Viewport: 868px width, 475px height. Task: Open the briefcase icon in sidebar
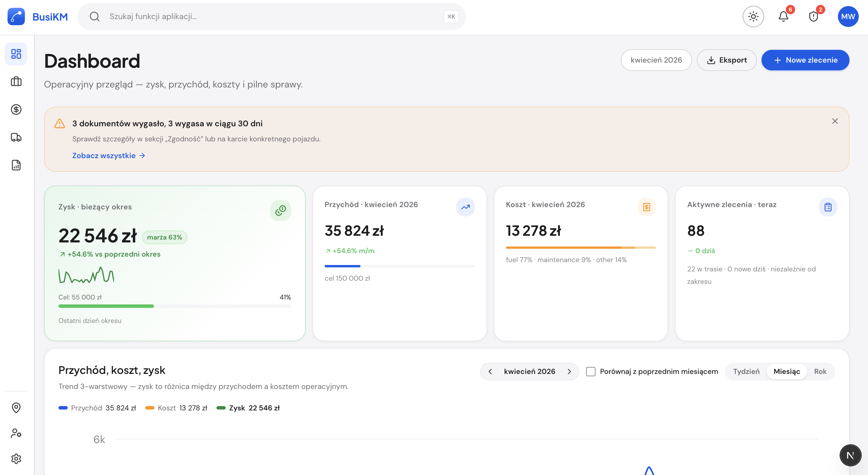16,82
